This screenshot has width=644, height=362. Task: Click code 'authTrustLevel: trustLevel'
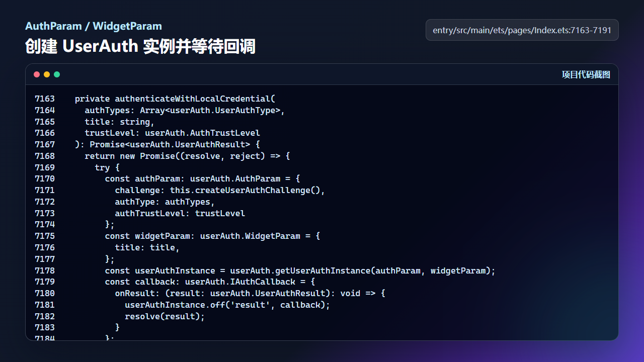coord(180,213)
